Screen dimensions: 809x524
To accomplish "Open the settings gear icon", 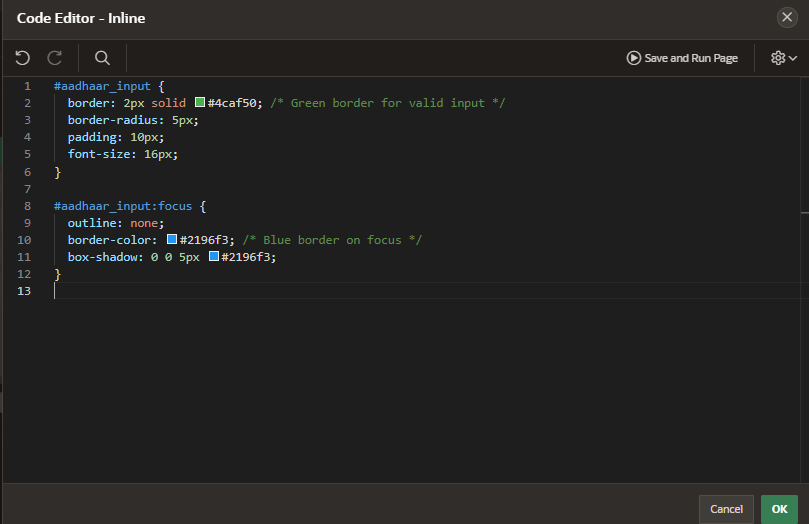I will 778,58.
